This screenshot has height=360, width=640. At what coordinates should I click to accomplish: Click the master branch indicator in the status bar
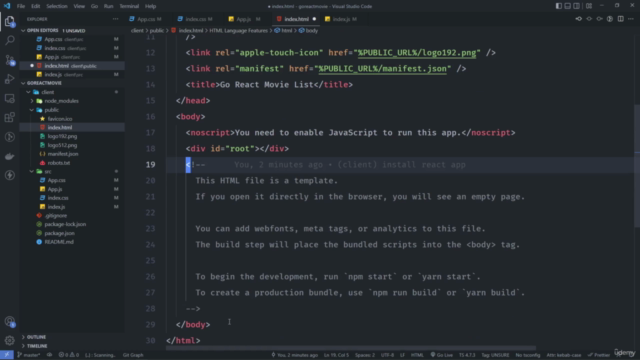tap(29, 355)
